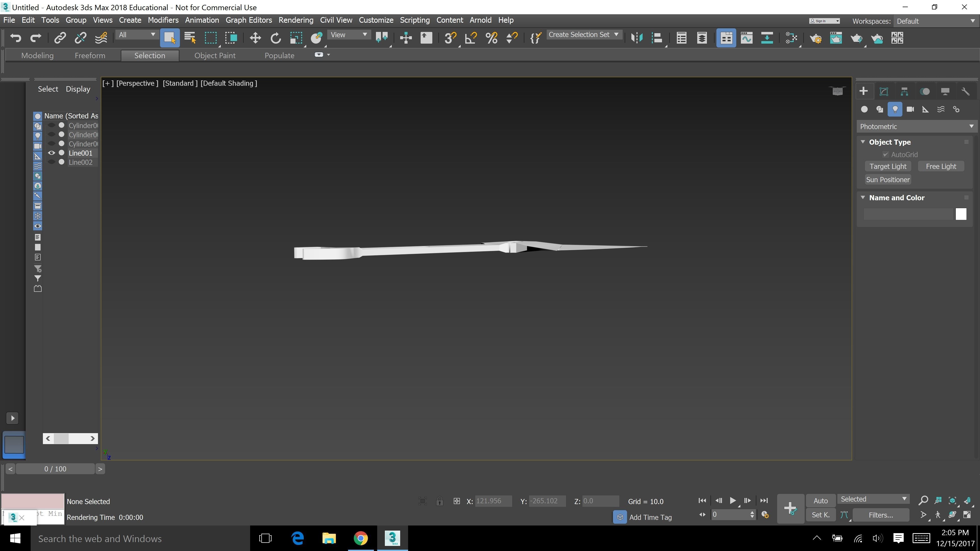Select Geometry category in Create panel
Screen dimensions: 980x551
(x=864, y=109)
